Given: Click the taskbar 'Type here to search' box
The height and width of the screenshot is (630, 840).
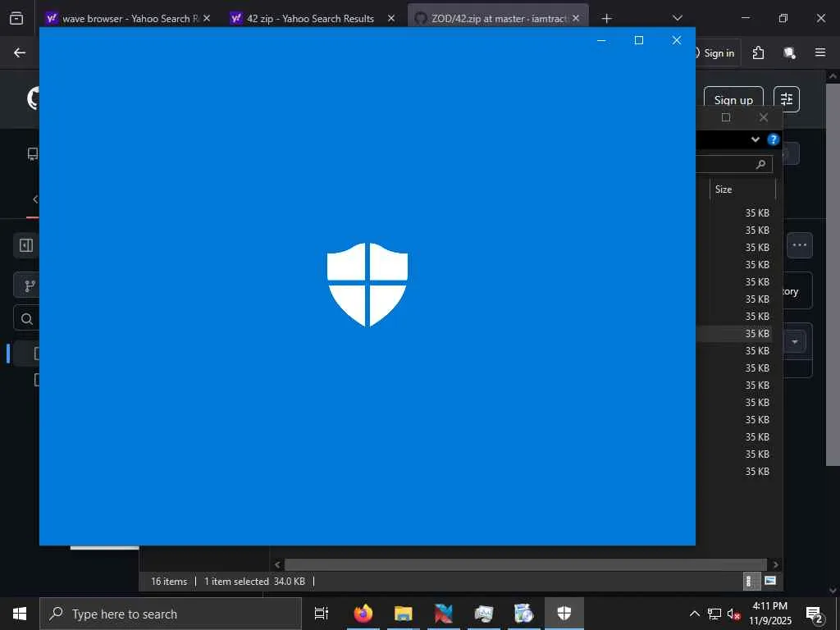Looking at the screenshot, I should pyautogui.click(x=171, y=614).
